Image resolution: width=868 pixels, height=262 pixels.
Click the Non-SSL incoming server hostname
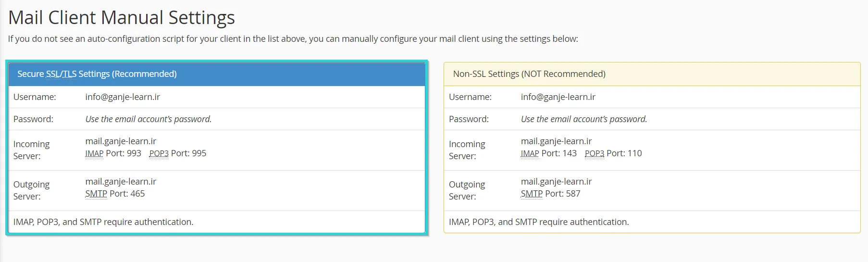(556, 141)
